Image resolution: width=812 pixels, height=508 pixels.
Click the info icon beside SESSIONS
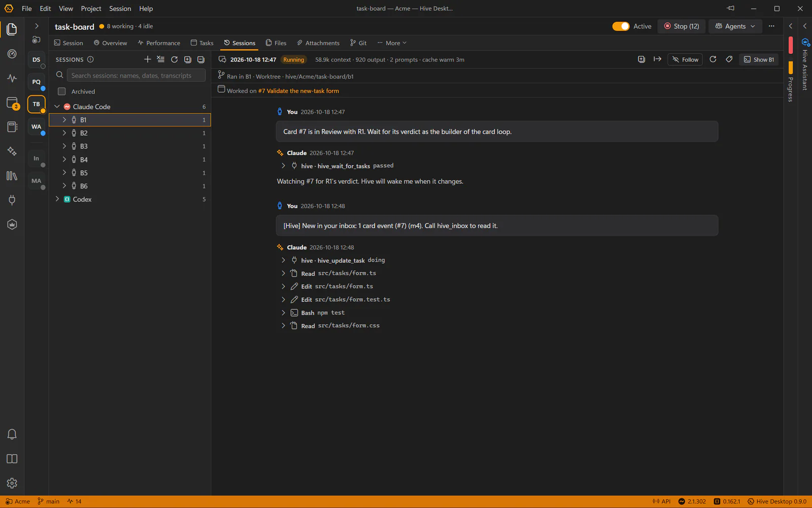[90, 59]
